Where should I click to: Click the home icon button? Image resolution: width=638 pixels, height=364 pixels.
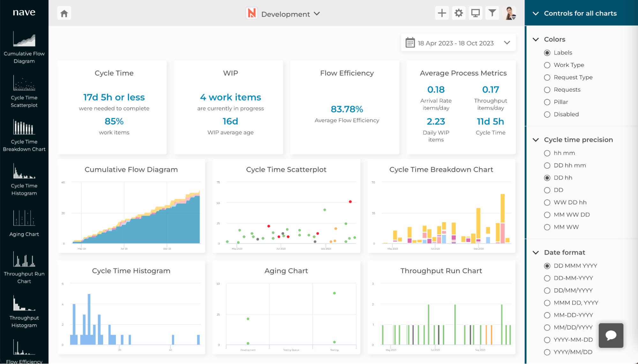click(x=64, y=13)
